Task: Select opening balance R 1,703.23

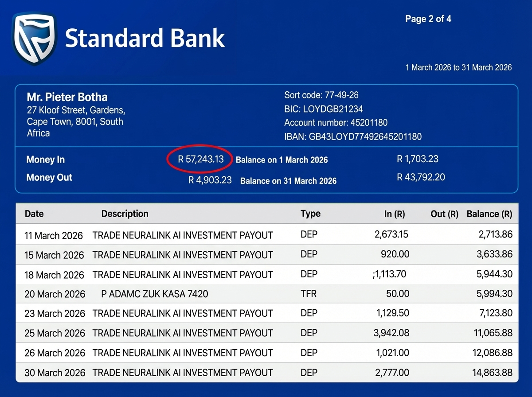Action: (418, 159)
